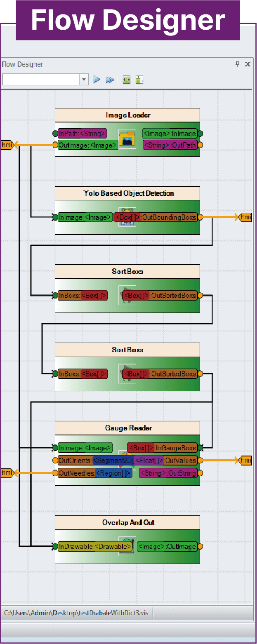Select the Gauge Reader node title
This screenshot has width=257, height=644.
[x=128, y=428]
